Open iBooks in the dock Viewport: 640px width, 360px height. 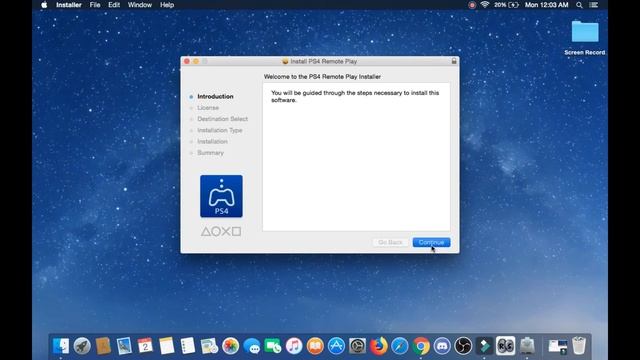pos(315,346)
